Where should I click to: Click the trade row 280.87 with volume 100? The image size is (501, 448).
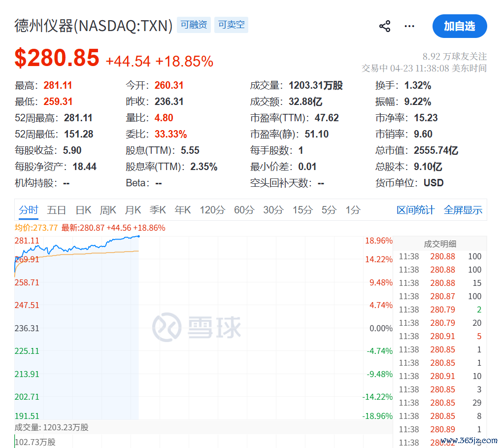[x=440, y=296]
